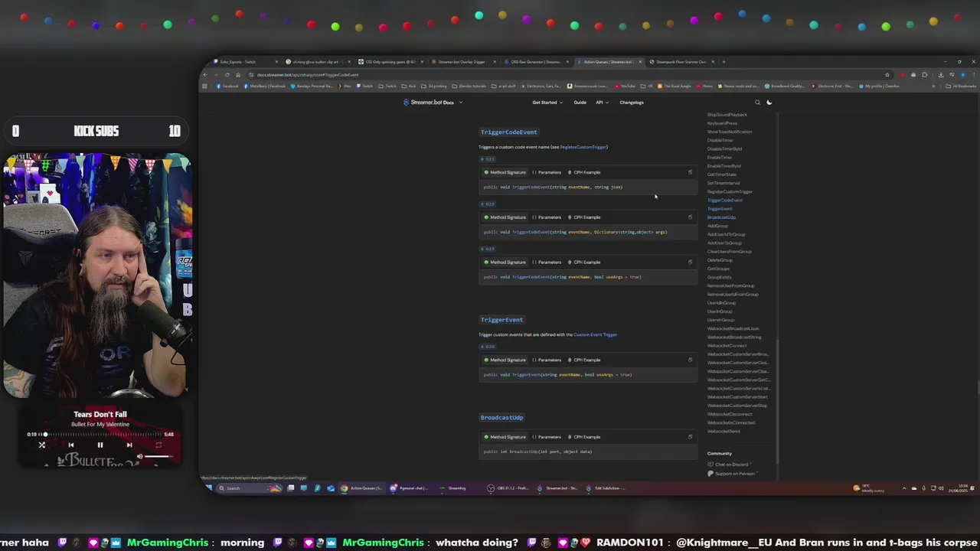Jump to UserInGroup in sidebar contents

(720, 311)
